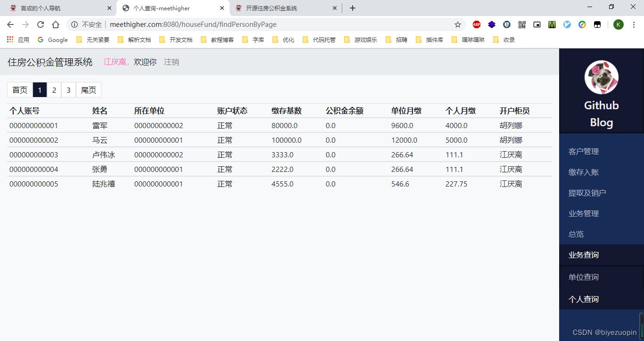Open the Chrome profile avatar K

click(x=619, y=24)
